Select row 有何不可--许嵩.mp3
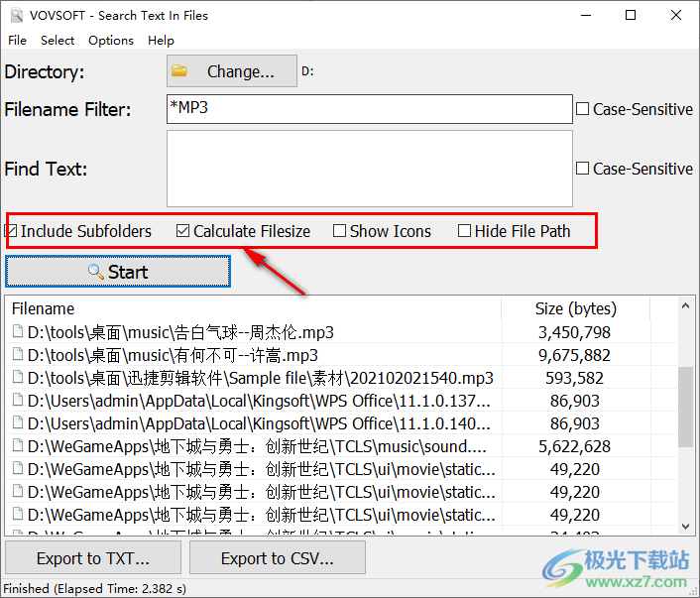The height and width of the screenshot is (598, 700). (x=341, y=355)
